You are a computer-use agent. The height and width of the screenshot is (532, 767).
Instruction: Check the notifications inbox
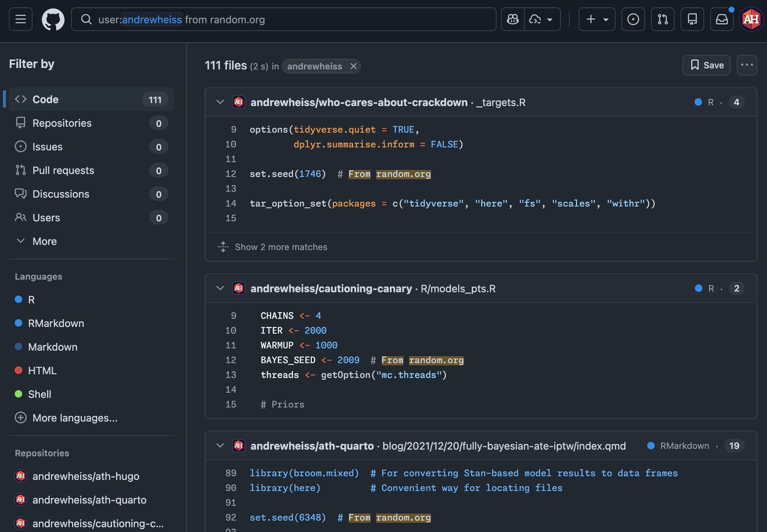point(722,19)
